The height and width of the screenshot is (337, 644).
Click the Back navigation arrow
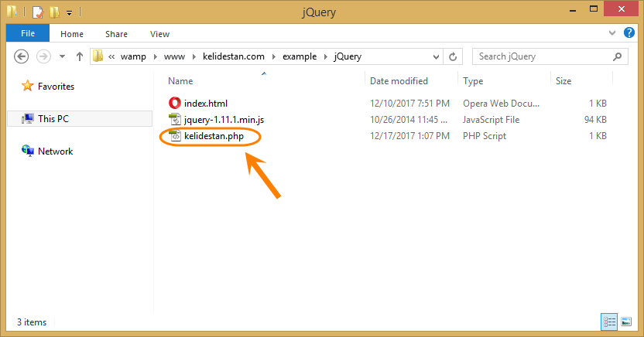point(22,56)
